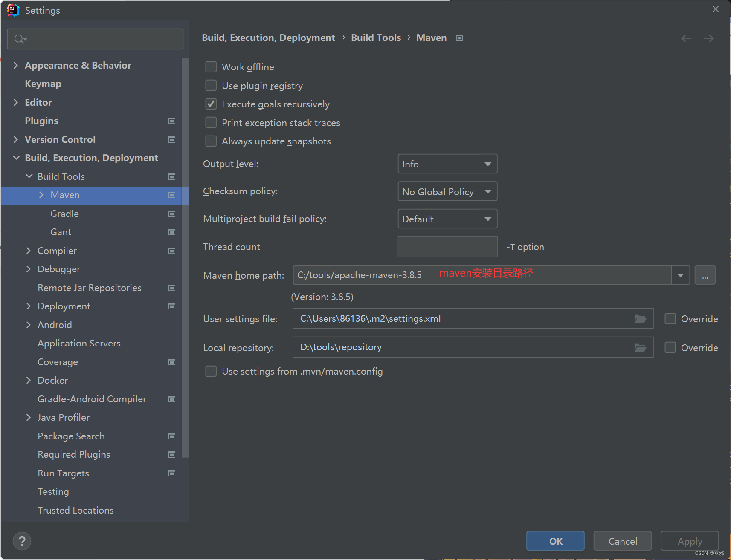Open the Output level dropdown
This screenshot has height=560, width=731.
447,164
